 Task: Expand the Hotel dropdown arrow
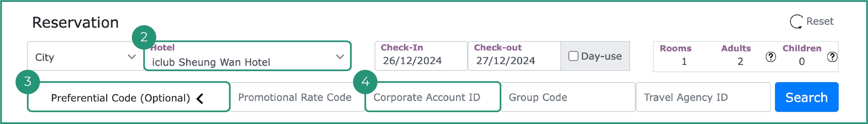coord(340,57)
